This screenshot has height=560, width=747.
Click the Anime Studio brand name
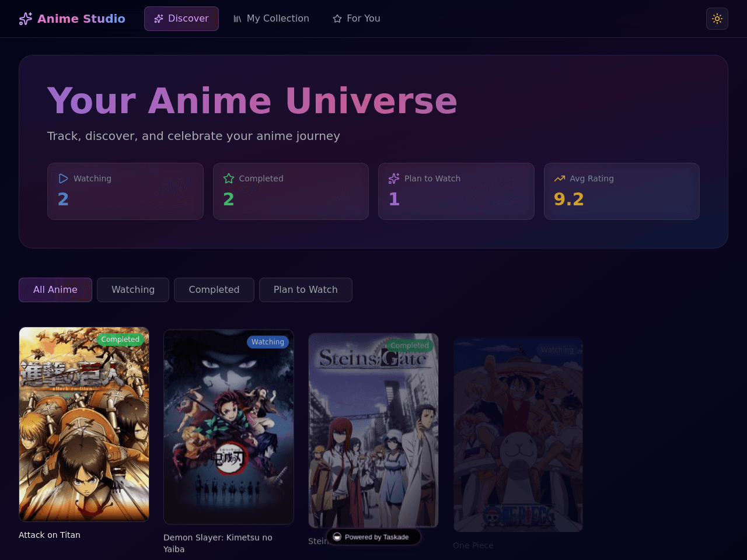(81, 19)
